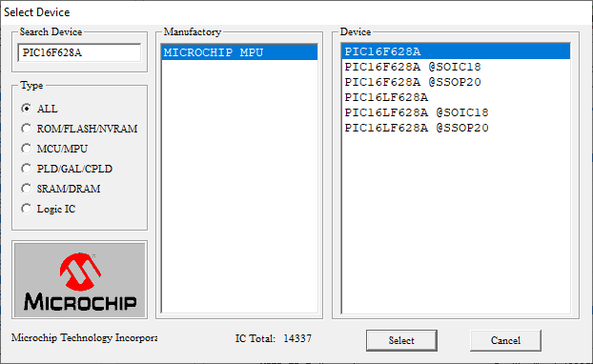Select MICROCHIP MPU manufacturer entry
This screenshot has width=593, height=364.
[x=239, y=52]
